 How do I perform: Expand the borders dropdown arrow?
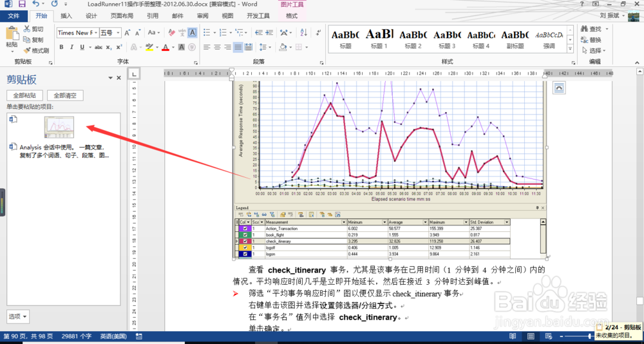[x=305, y=47]
